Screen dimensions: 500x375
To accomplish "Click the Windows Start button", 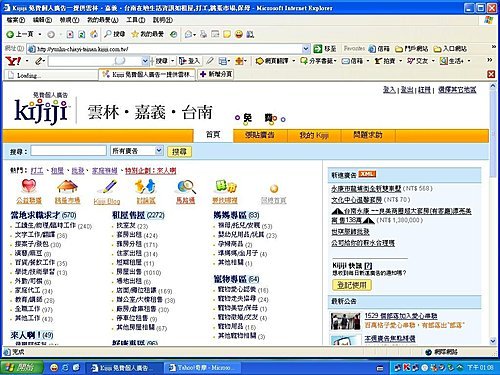I will (21, 368).
